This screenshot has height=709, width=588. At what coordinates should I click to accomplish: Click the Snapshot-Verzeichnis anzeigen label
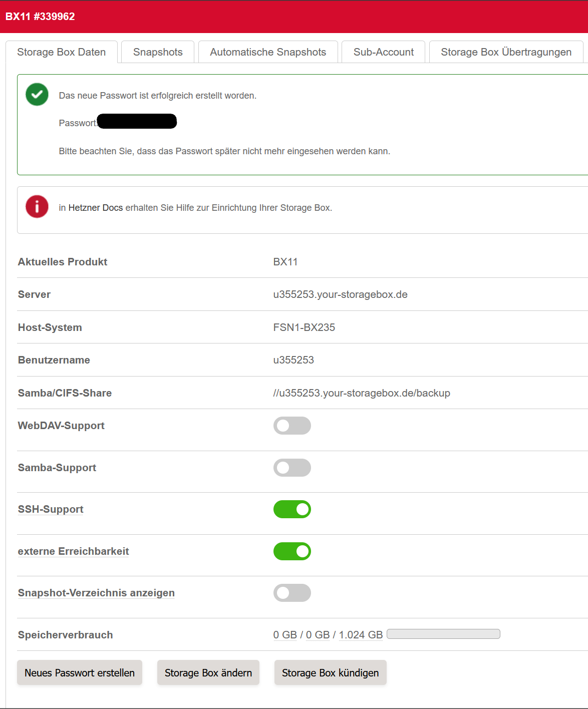(x=96, y=593)
